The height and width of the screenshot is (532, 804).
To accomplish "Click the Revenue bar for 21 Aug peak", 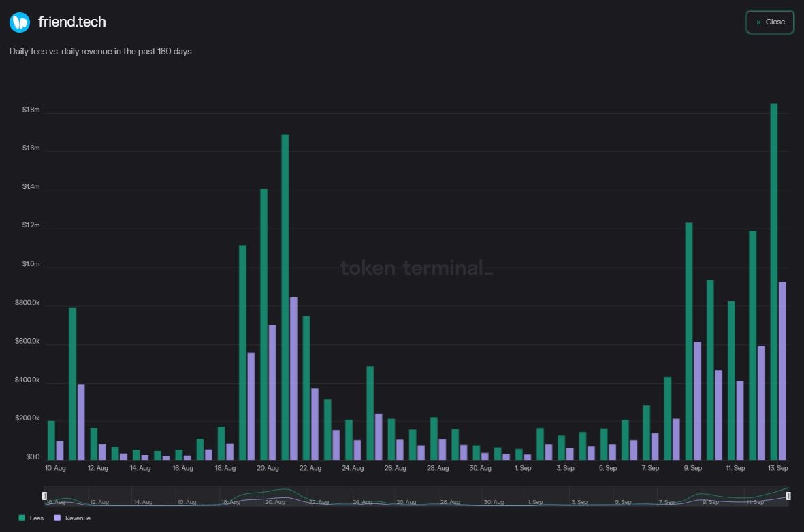I will point(294,378).
